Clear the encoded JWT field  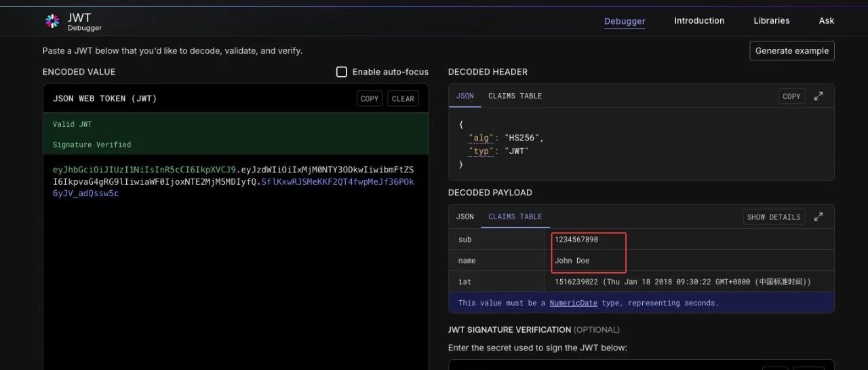tap(403, 99)
